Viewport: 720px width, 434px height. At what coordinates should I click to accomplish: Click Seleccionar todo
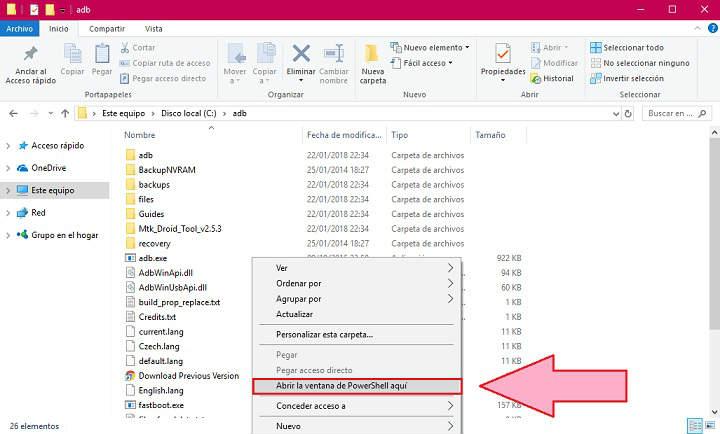pos(627,48)
